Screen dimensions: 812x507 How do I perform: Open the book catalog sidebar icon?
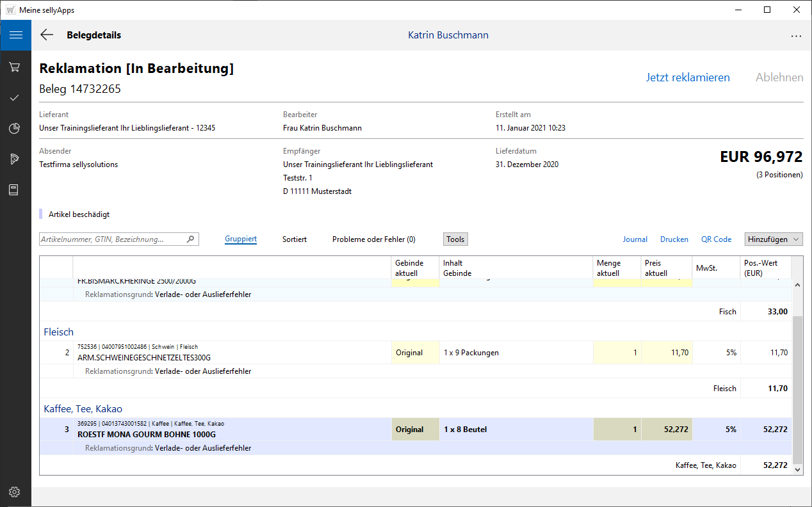click(15, 190)
